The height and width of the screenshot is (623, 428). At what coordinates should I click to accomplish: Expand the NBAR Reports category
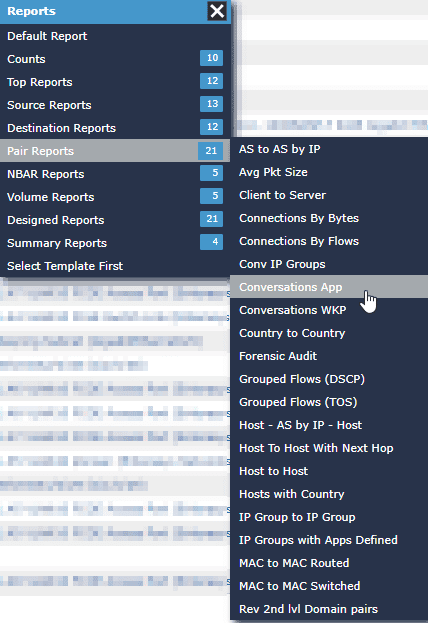pyautogui.click(x=115, y=174)
